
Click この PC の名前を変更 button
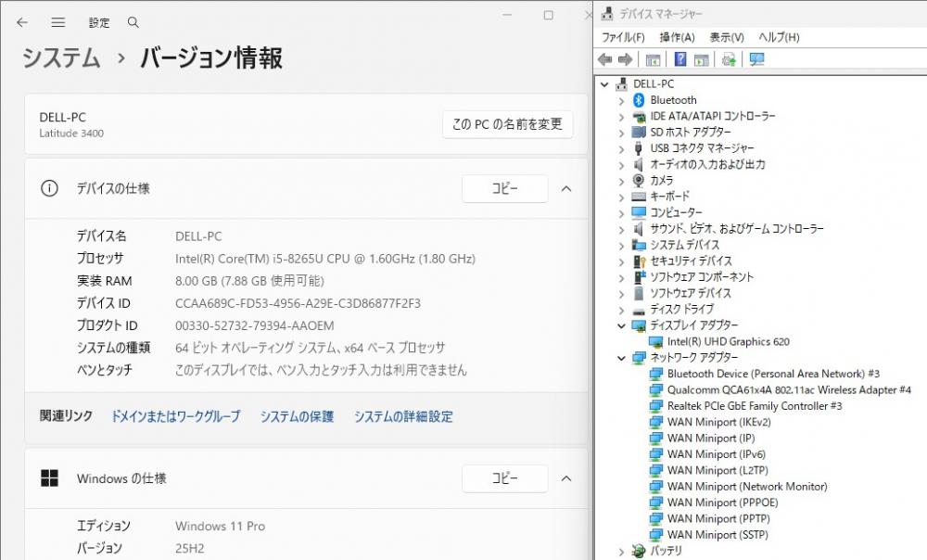coord(507,124)
